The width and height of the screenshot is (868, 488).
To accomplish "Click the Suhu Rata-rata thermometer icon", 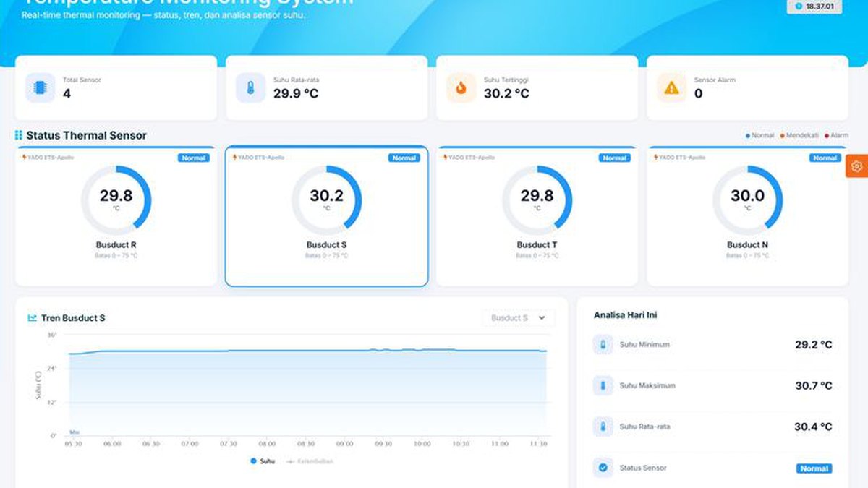I will (250, 87).
